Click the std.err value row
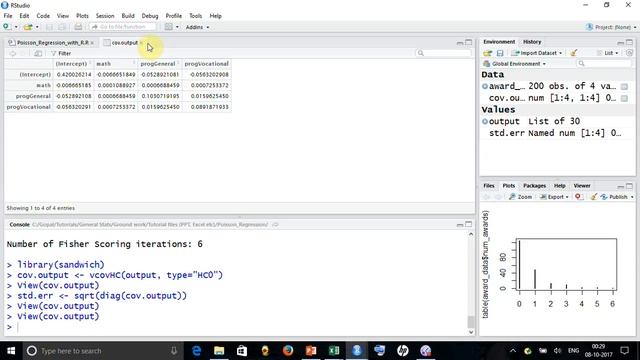Viewport: 640px width, 360px height. pos(557,133)
